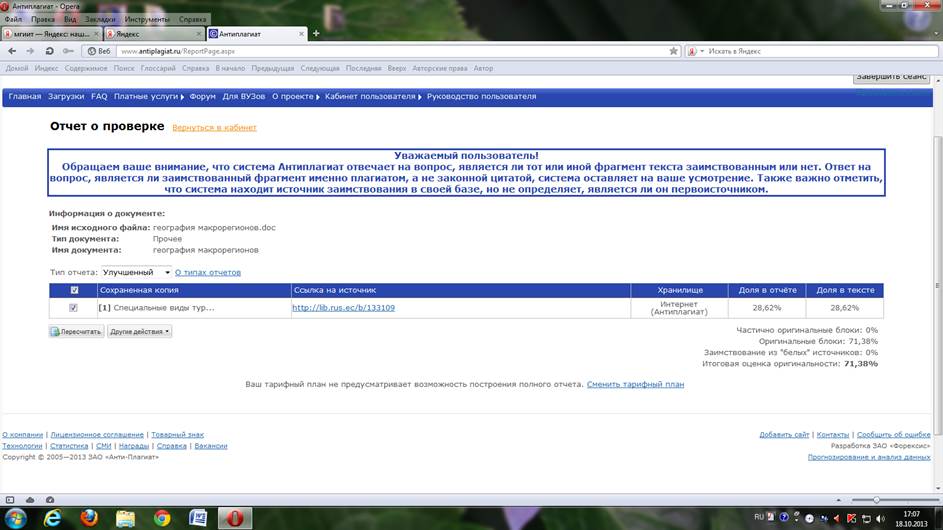Open Windows Explorer folder icon in taskbar

tap(126, 518)
